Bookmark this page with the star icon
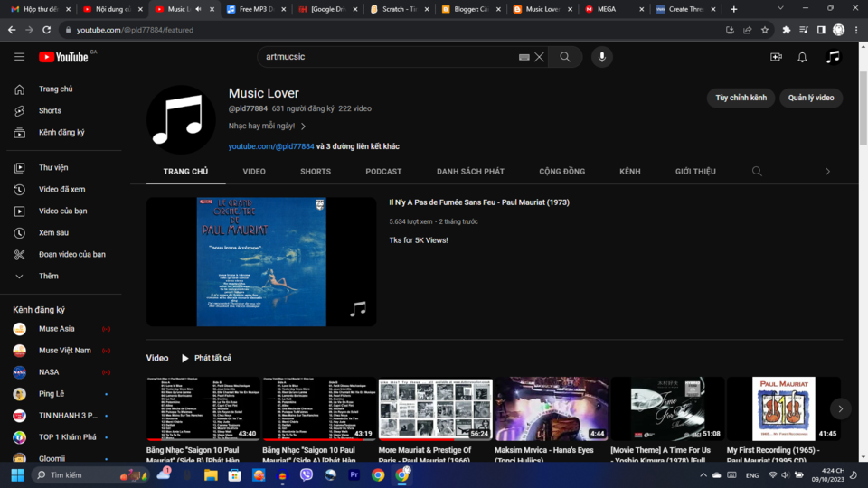The height and width of the screenshot is (488, 868). tap(765, 30)
